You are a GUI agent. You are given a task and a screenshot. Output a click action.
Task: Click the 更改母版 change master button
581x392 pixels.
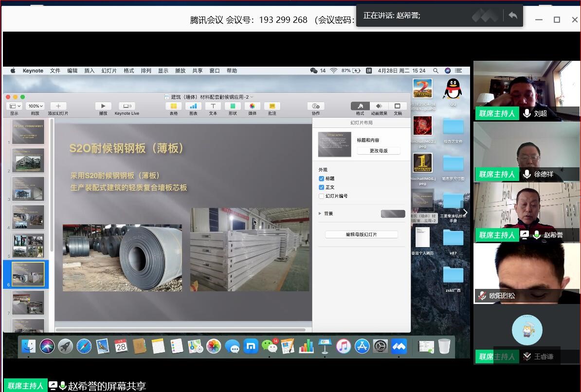pyautogui.click(x=378, y=151)
